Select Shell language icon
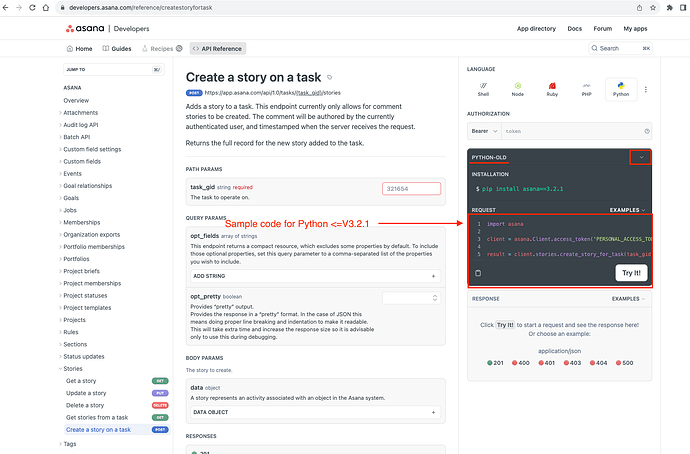 [x=483, y=89]
